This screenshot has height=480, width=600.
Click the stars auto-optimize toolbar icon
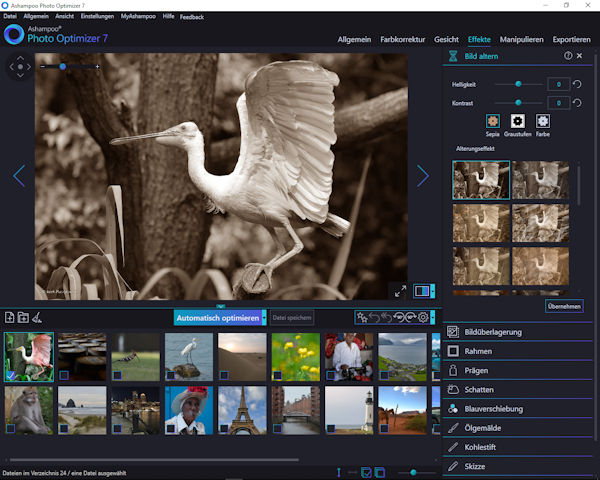tap(362, 317)
